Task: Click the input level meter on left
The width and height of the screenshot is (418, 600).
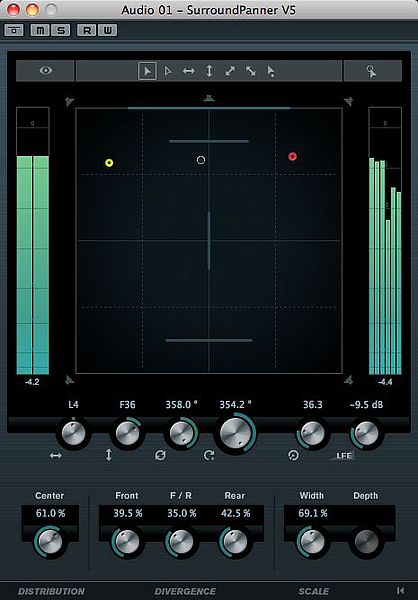Action: tap(33, 241)
